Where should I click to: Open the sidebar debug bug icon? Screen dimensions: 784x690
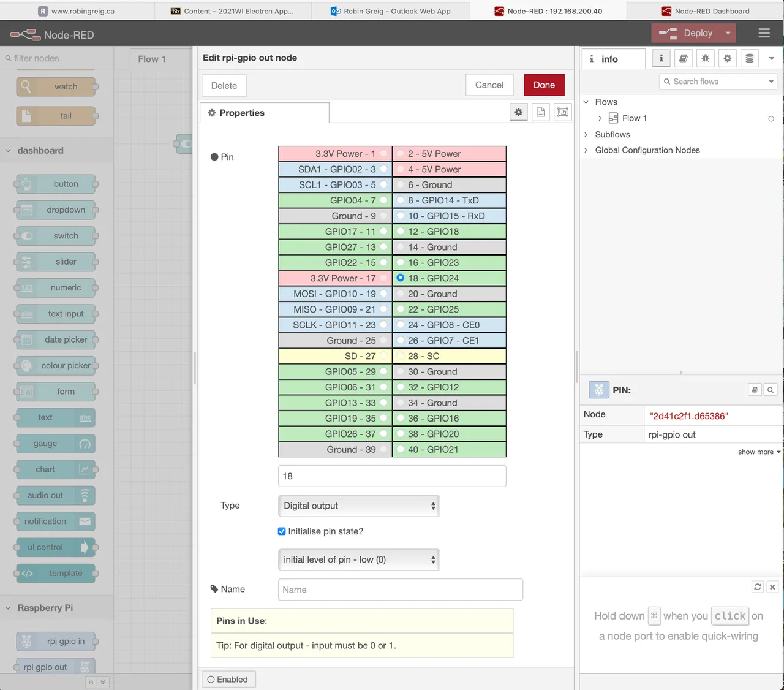[x=705, y=58]
